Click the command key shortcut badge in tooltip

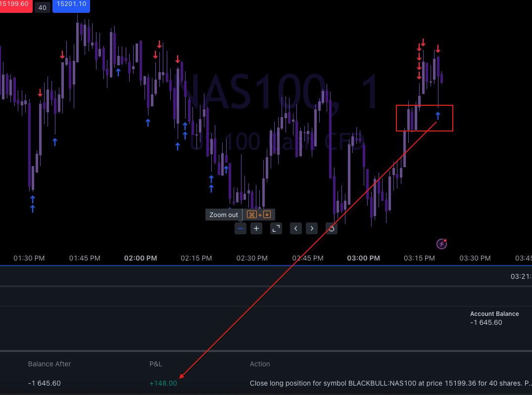click(252, 214)
